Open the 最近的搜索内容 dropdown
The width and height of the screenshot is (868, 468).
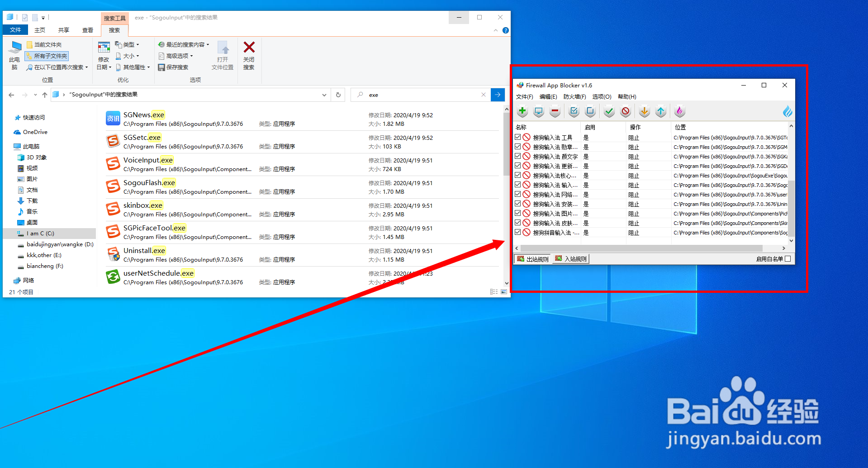tap(184, 44)
